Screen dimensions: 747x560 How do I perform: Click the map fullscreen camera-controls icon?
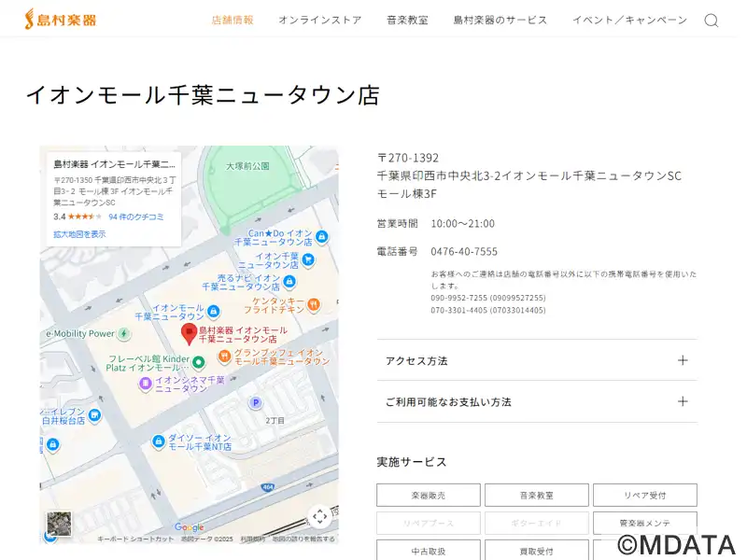point(319,516)
